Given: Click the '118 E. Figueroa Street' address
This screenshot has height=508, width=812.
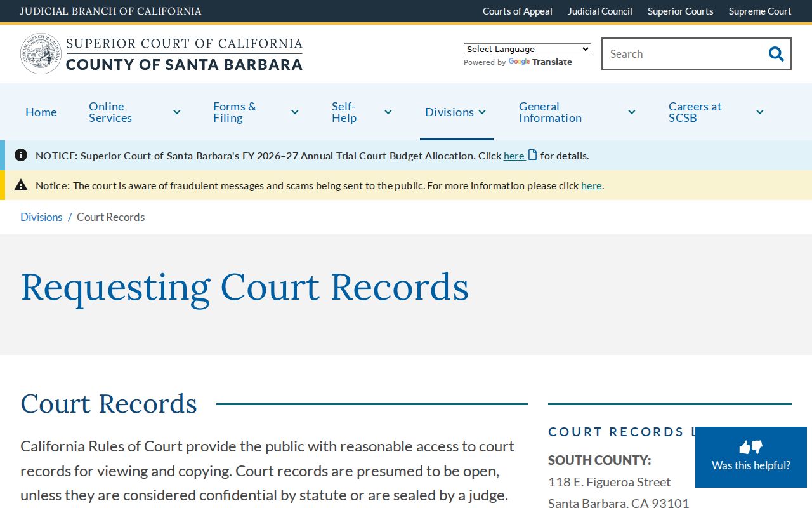Looking at the screenshot, I should coord(609,482).
